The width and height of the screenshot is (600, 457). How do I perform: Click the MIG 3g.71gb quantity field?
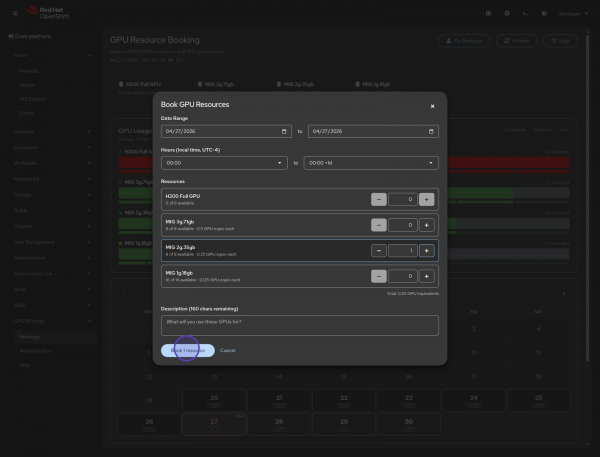tap(403, 225)
